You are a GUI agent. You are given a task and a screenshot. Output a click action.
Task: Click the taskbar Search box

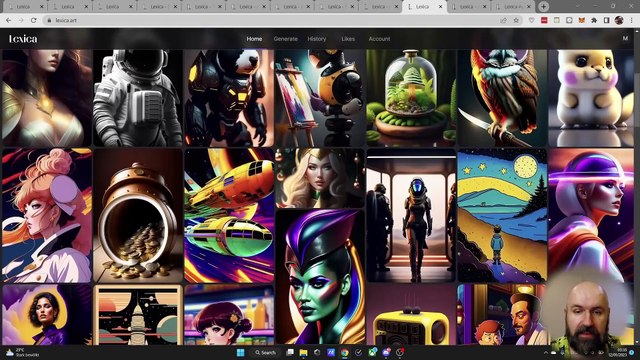[266, 352]
